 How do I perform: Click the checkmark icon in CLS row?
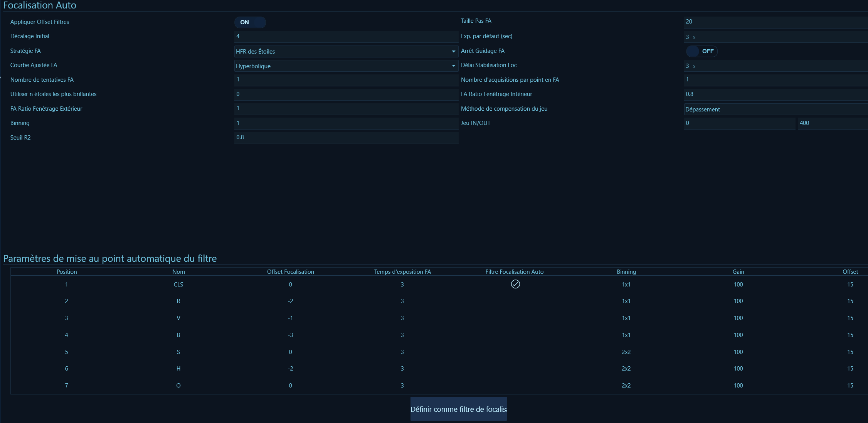[x=515, y=284]
